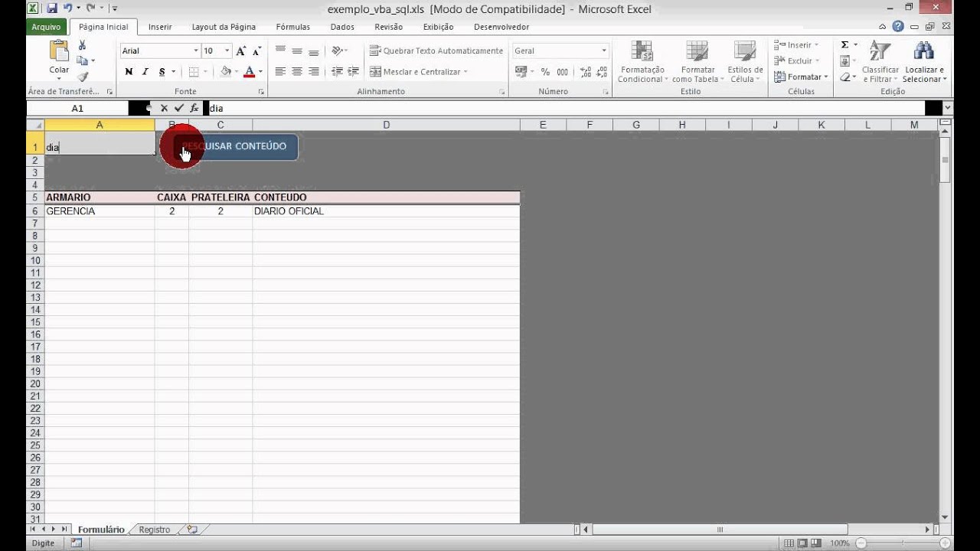
Task: Toggle center text alignment
Action: point(297,72)
